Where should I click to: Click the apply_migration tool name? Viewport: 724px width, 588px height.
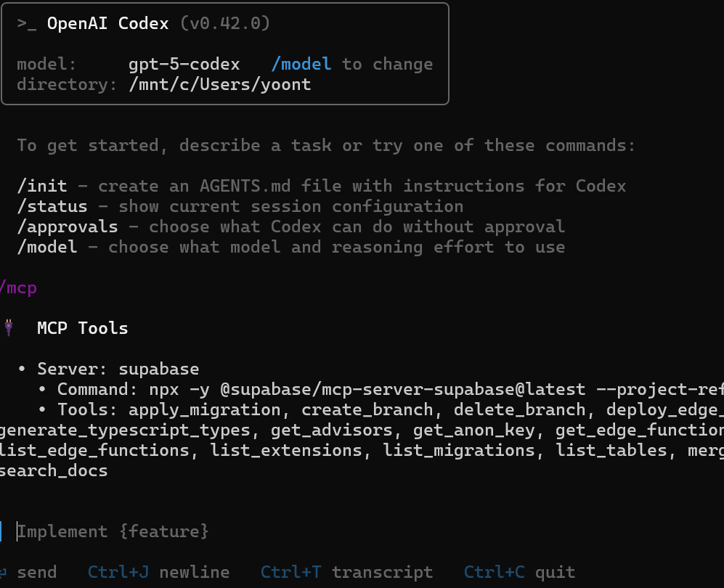pyautogui.click(x=205, y=409)
